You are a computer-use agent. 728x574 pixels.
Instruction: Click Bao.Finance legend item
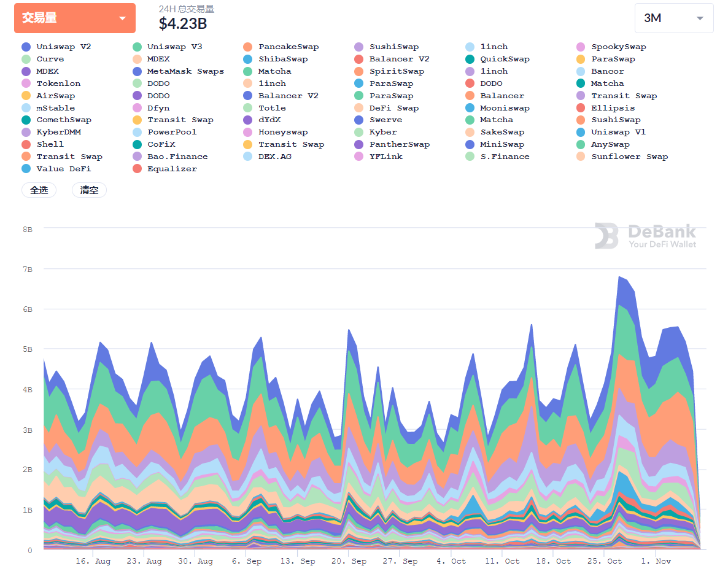(x=170, y=157)
